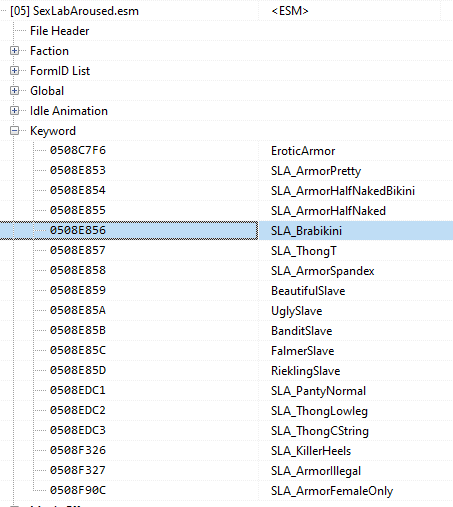The width and height of the screenshot is (453, 507).
Task: Select record 0508EDC2
Action: point(78,410)
